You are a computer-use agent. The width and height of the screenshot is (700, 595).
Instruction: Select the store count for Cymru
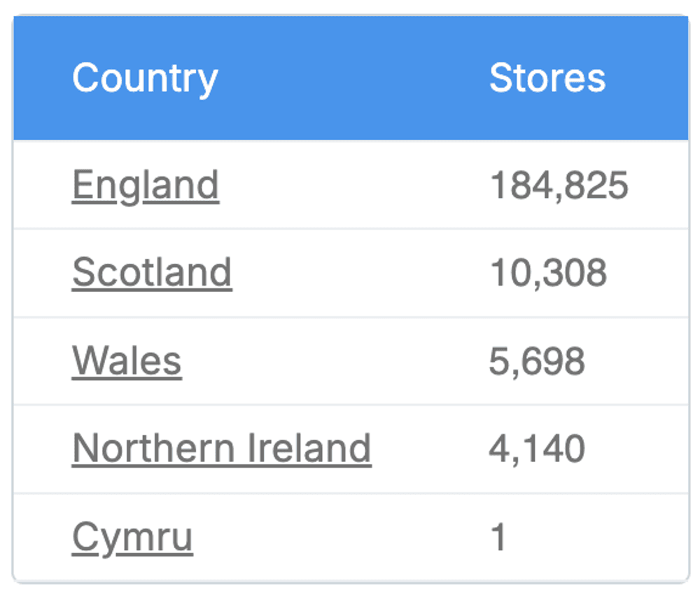coord(497,535)
